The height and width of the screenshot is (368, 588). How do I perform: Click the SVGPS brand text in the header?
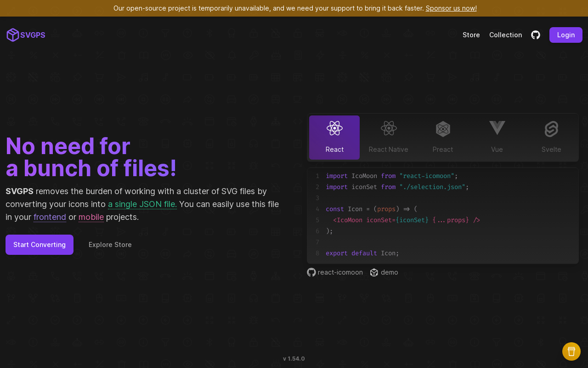pos(33,35)
